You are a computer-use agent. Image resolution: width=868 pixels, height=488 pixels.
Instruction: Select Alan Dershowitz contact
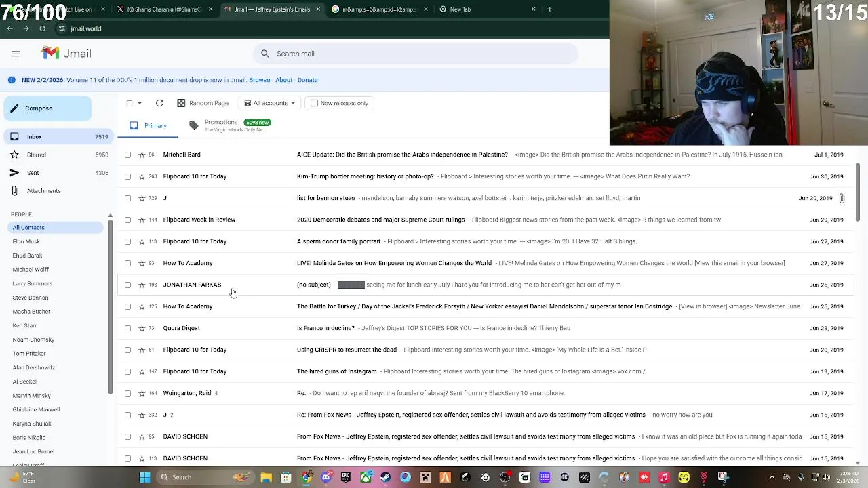pyautogui.click(x=33, y=367)
